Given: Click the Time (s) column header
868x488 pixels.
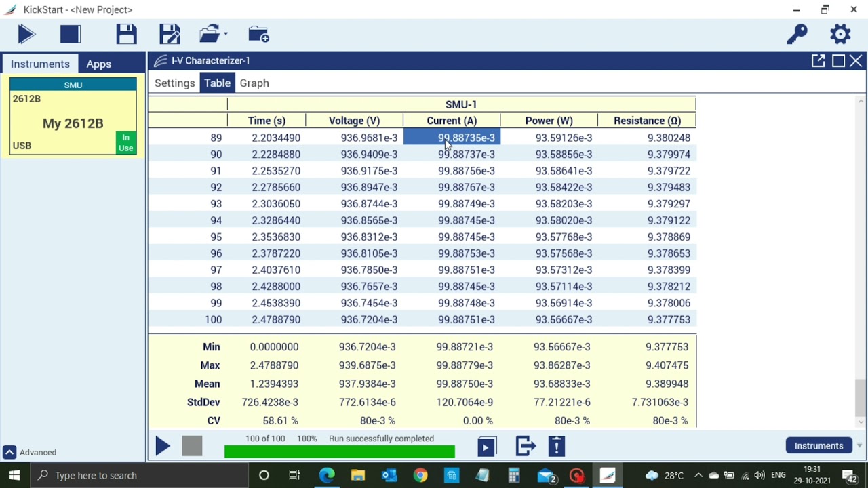Looking at the screenshot, I should 267,121.
